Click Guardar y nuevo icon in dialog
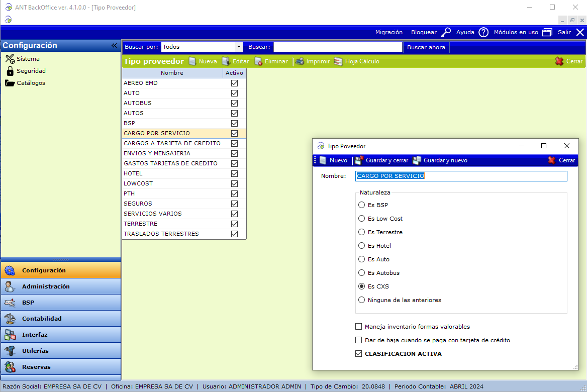587x392 pixels. [x=417, y=160]
